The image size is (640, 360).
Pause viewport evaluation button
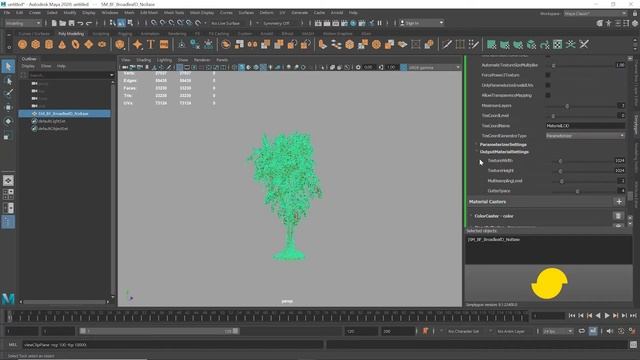(x=380, y=23)
